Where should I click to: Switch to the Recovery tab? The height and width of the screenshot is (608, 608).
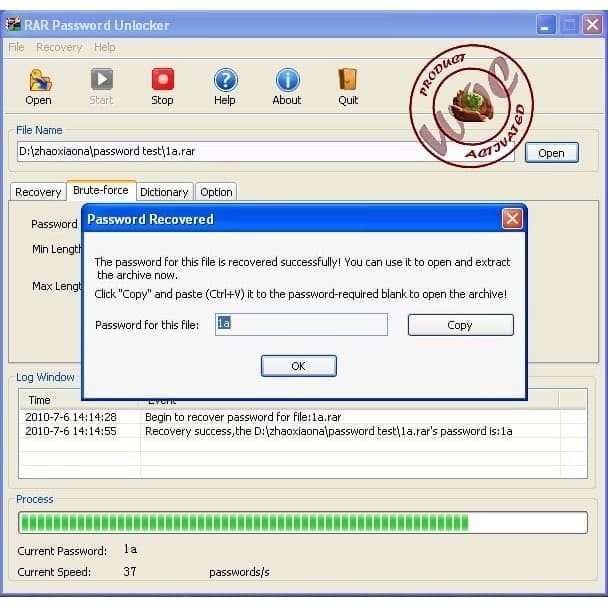[38, 192]
